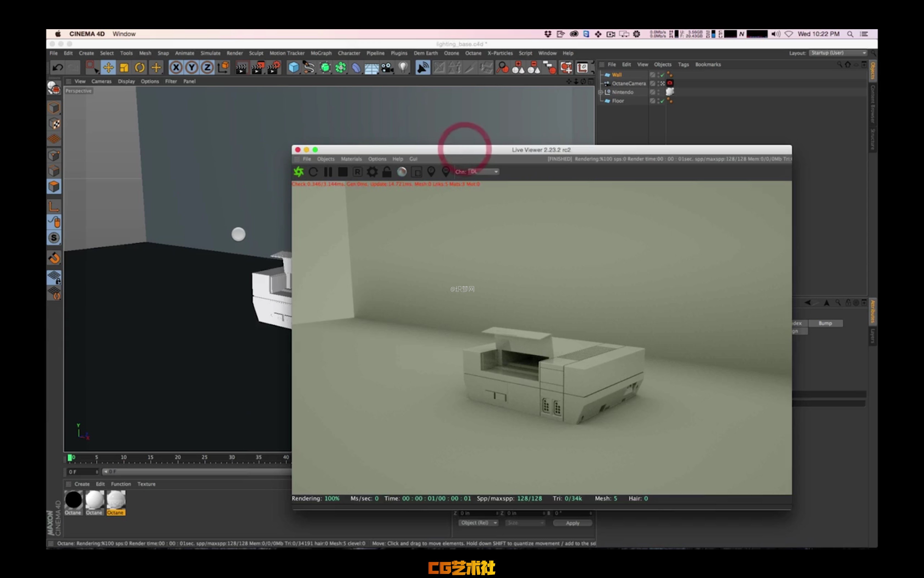Select Polygons mode in left palette
Image resolution: width=924 pixels, height=578 pixels.
coord(54,187)
